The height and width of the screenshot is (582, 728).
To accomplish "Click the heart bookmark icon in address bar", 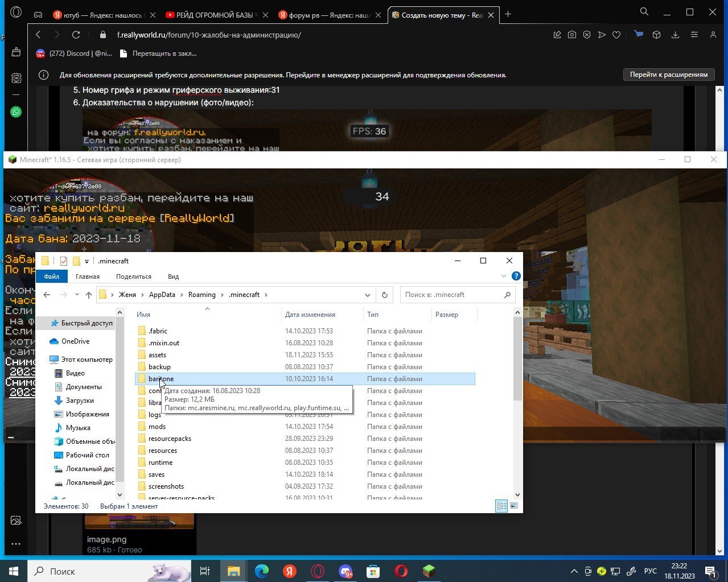I will 616,35.
